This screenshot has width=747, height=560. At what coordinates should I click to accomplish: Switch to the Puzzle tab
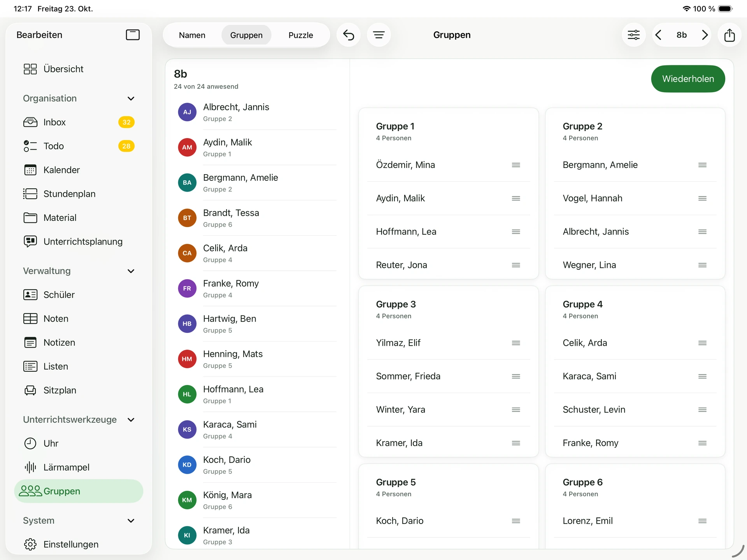tap(301, 35)
